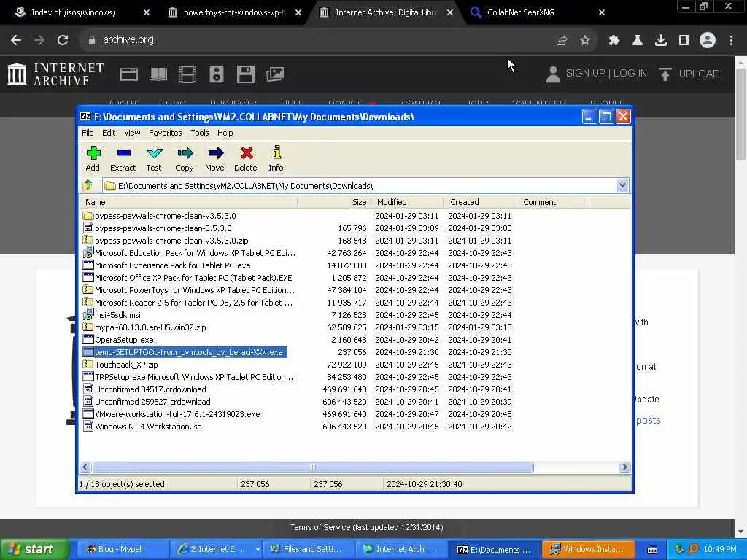Click the Copy toolbar icon

(x=185, y=158)
